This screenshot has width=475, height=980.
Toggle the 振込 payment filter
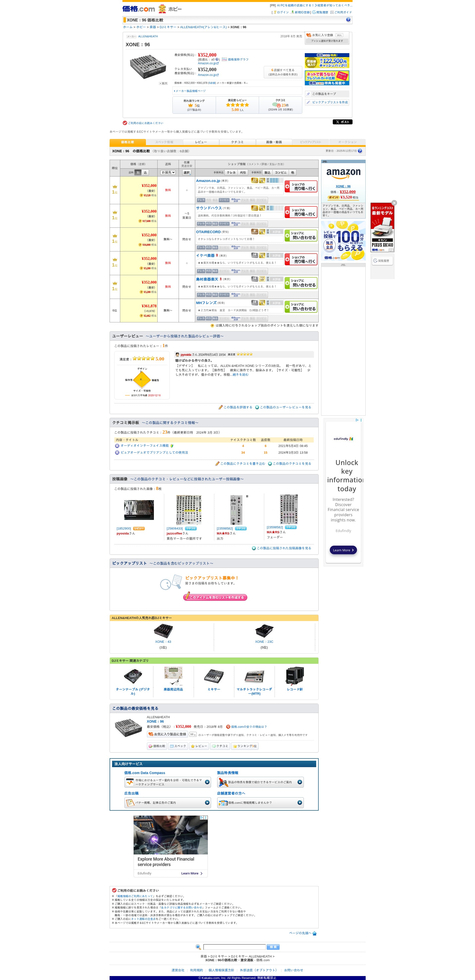pyautogui.click(x=267, y=173)
